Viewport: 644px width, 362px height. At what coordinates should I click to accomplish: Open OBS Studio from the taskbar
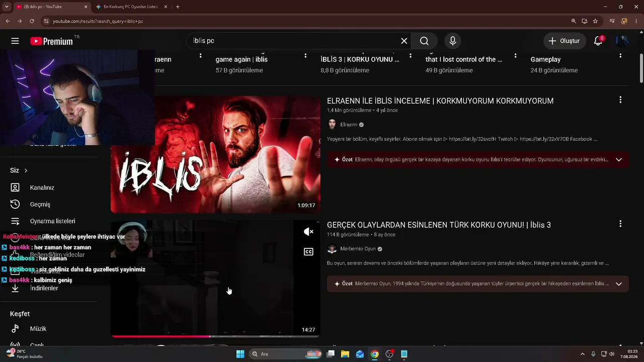coord(389,354)
